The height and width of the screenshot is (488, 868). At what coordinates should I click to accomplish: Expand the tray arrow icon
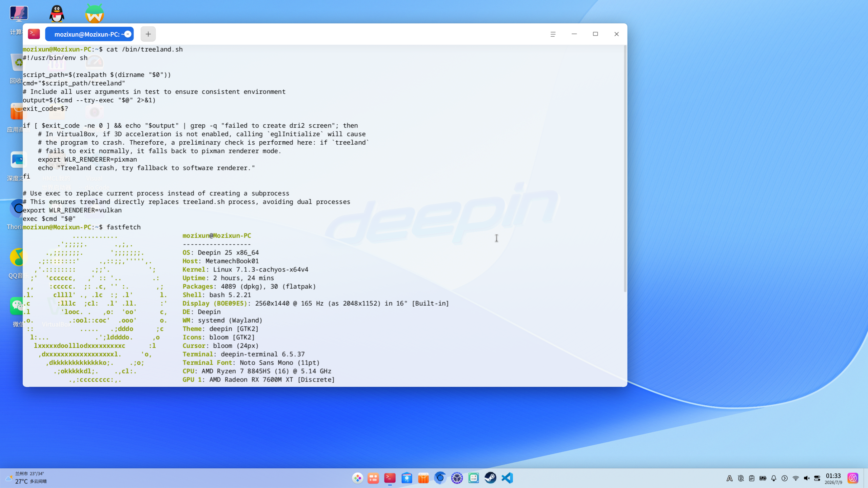[x=785, y=478]
